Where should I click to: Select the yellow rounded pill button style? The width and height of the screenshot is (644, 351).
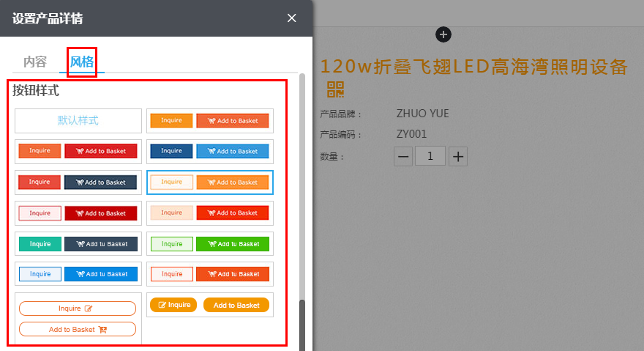pos(210,306)
